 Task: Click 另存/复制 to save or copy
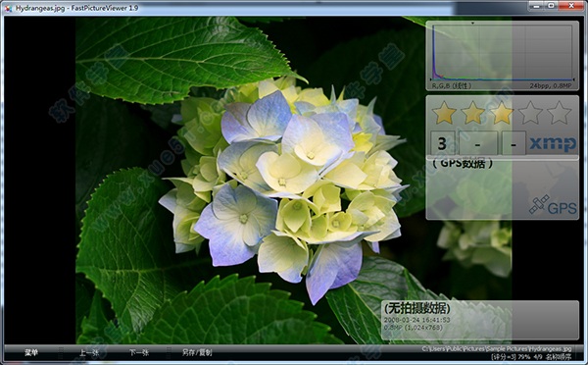click(x=197, y=352)
